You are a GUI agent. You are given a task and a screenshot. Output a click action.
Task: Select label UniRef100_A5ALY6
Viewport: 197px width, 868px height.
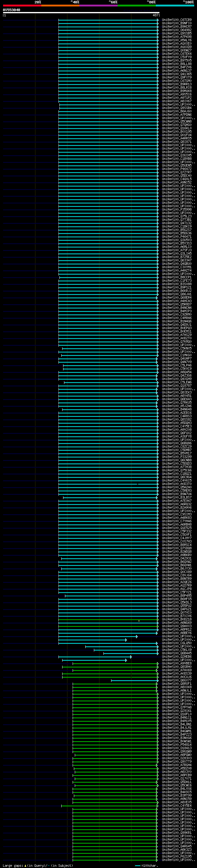coord(177,40)
